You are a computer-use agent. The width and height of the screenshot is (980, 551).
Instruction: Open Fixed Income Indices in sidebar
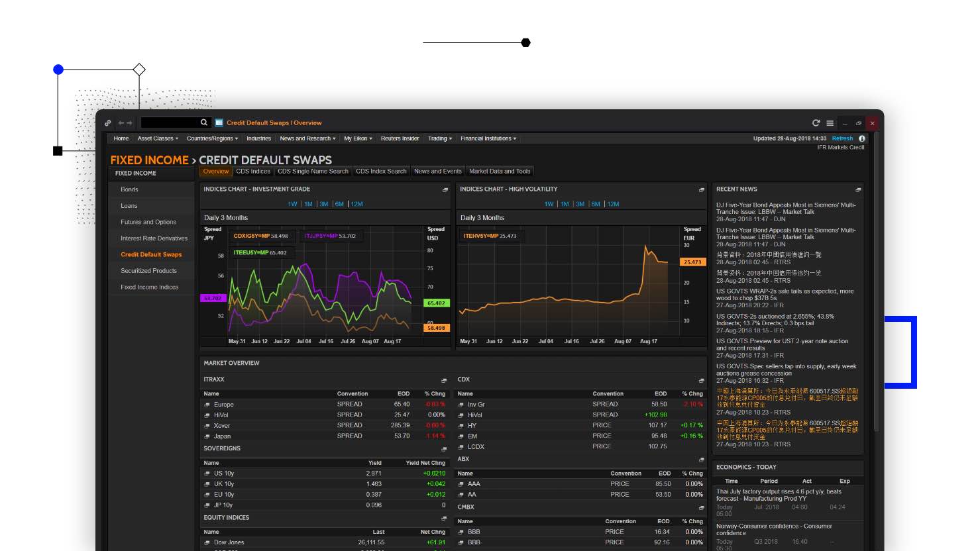(152, 287)
